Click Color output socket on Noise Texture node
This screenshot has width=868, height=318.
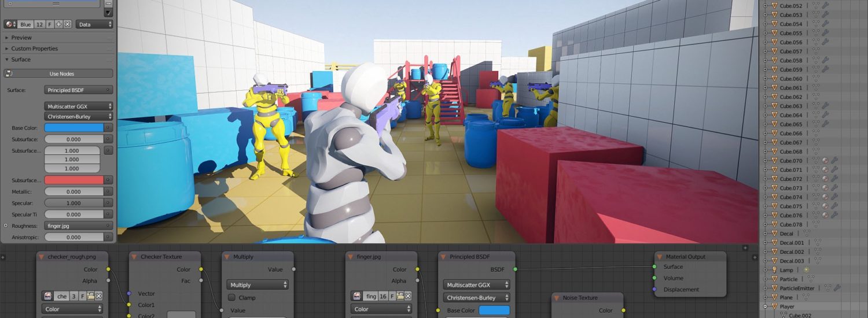point(623,310)
